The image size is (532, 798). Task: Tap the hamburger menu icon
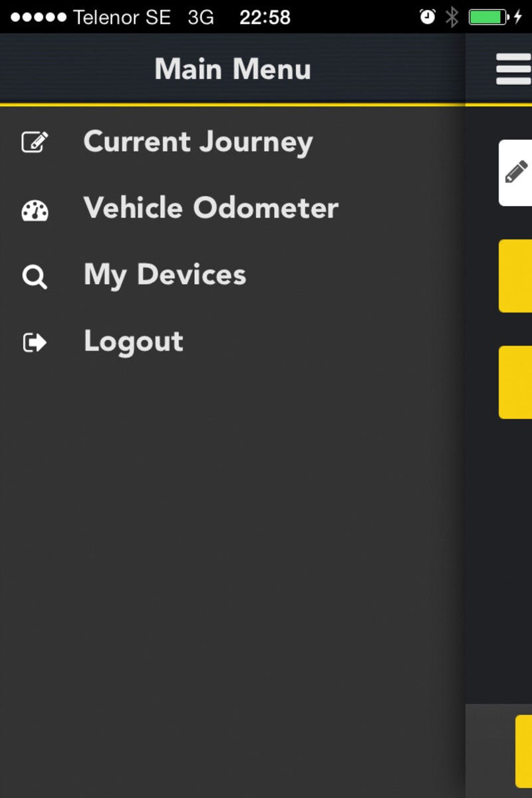click(x=513, y=69)
